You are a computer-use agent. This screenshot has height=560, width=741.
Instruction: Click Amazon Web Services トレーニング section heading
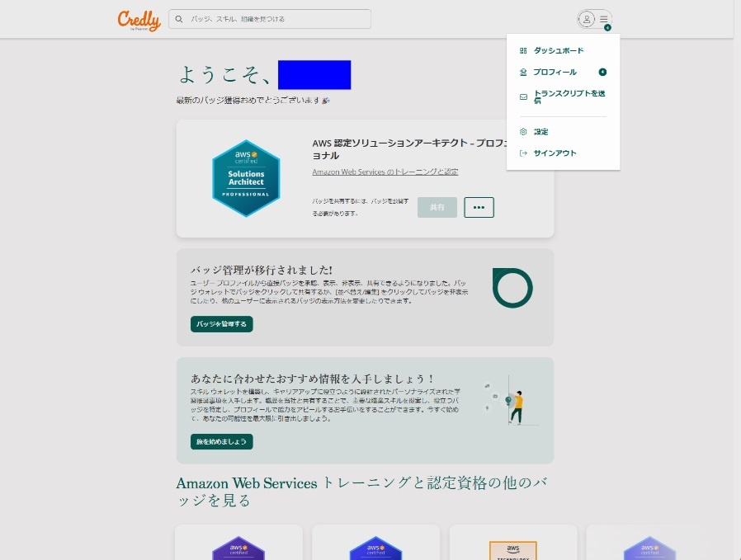click(x=362, y=492)
